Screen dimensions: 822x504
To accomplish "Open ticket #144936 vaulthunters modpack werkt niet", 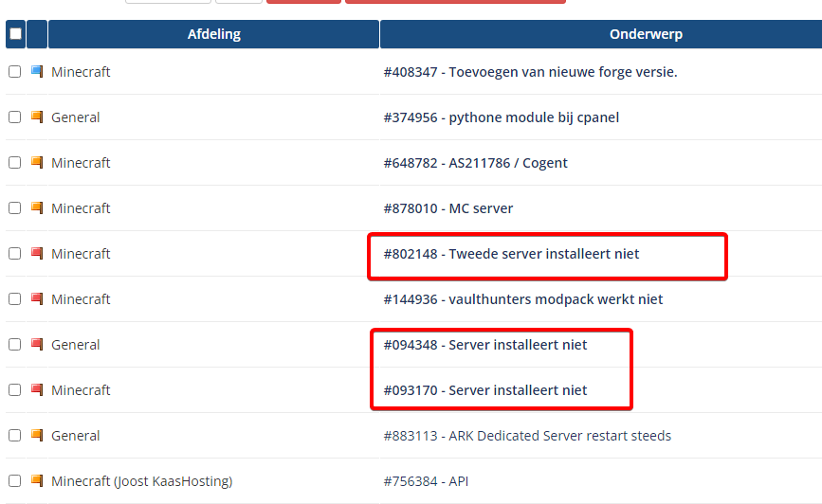I will (x=522, y=299).
